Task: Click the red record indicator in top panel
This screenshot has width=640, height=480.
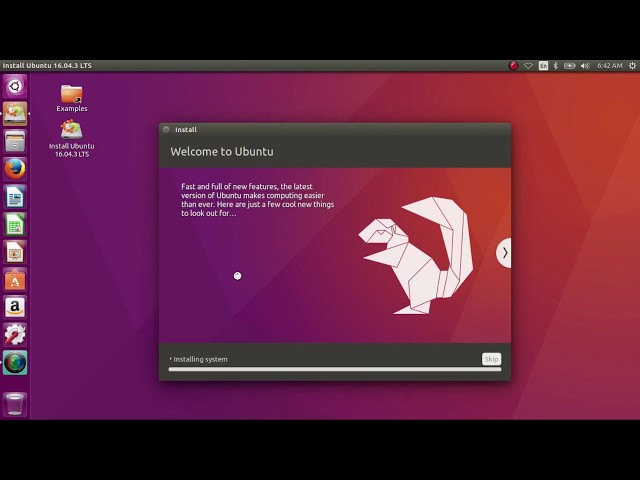Action: click(x=513, y=66)
